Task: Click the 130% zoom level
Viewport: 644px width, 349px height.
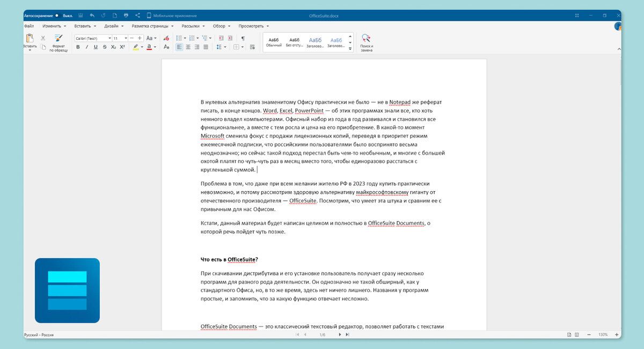Action: (603, 335)
